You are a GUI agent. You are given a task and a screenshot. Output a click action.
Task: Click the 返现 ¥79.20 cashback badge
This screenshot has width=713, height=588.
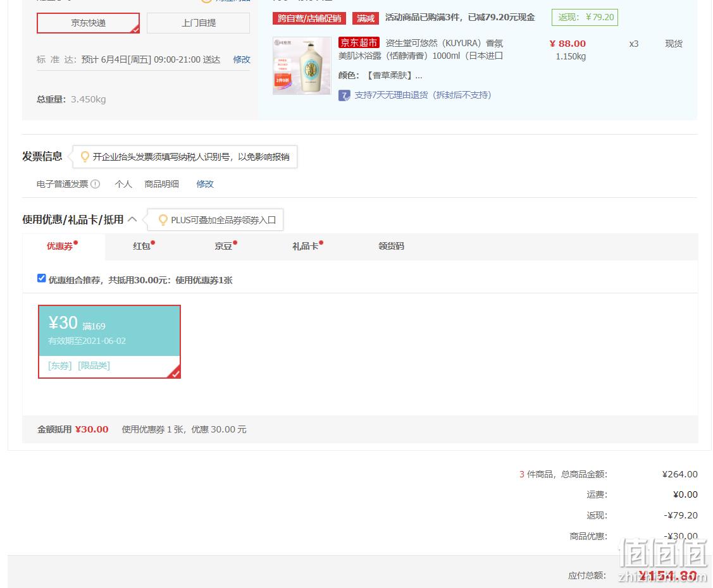click(x=585, y=17)
